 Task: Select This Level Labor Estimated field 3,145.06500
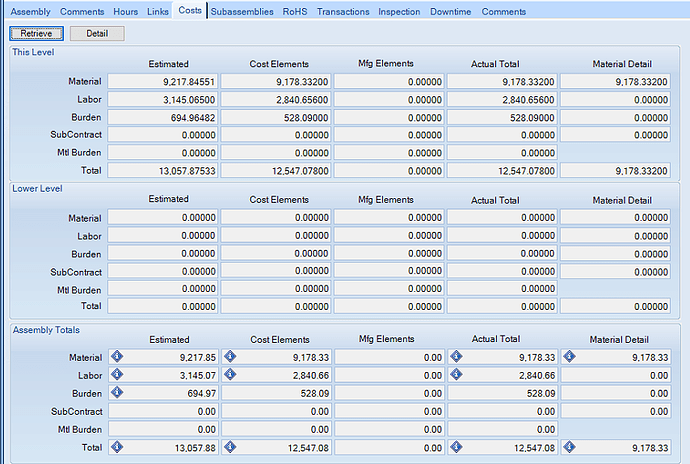pyautogui.click(x=163, y=99)
